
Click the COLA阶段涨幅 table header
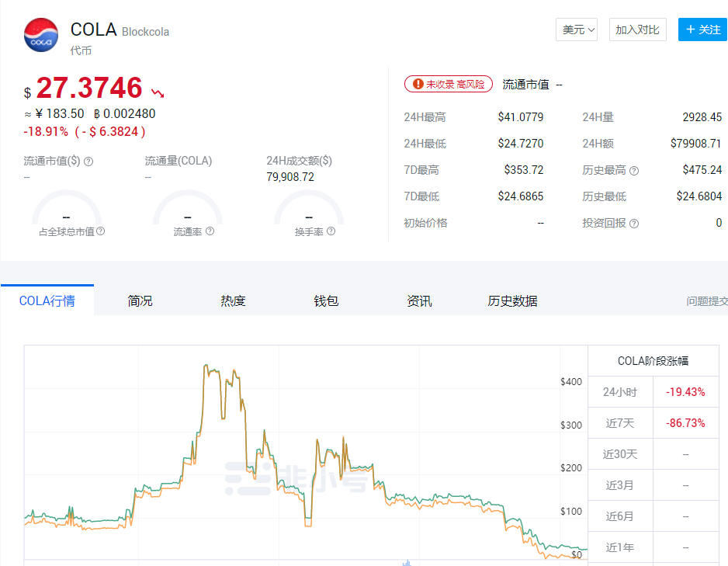[653, 361]
